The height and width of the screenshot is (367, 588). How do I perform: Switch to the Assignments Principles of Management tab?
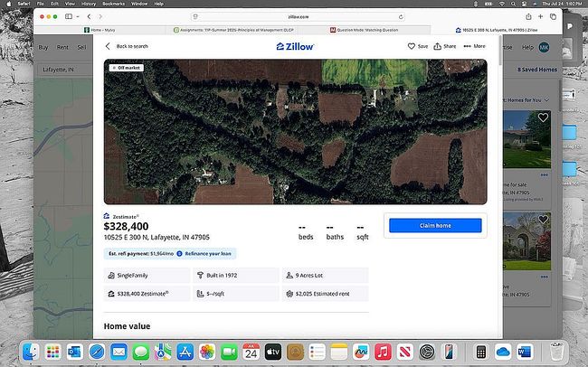click(233, 30)
